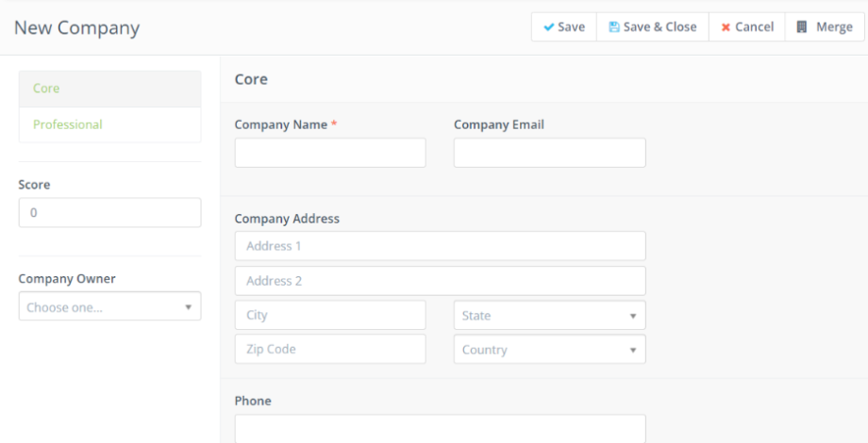The width and height of the screenshot is (868, 443).
Task: Click the Merge button
Action: pyautogui.click(x=825, y=27)
